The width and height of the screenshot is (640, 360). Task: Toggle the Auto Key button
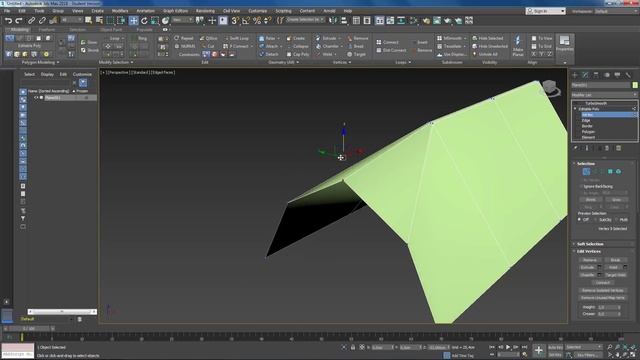(x=555, y=347)
